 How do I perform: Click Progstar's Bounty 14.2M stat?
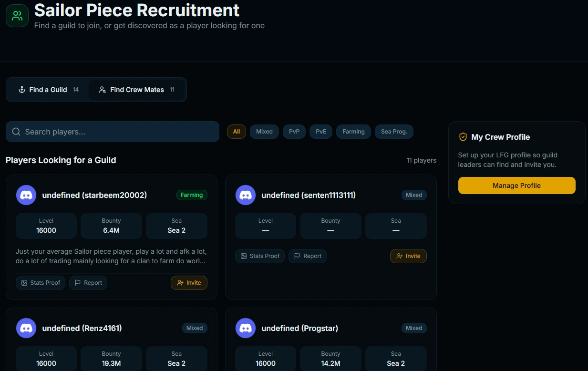(330, 359)
